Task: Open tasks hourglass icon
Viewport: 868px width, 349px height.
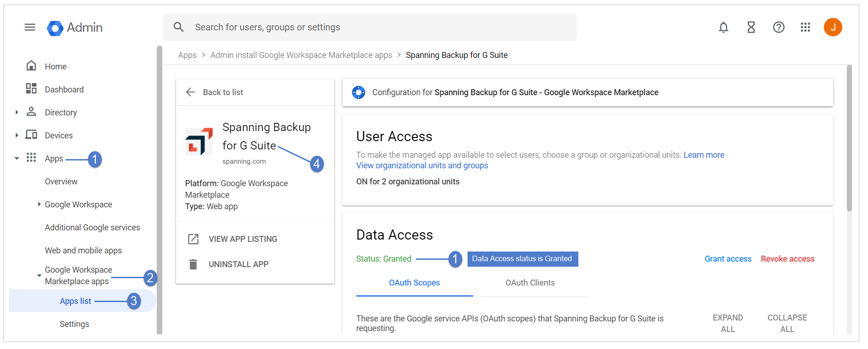Action: (751, 28)
